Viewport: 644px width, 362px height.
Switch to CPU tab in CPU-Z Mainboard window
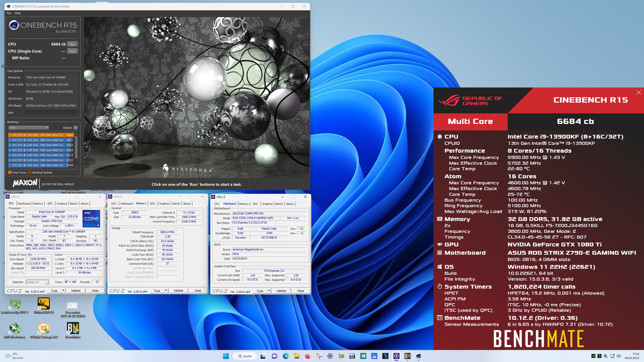click(217, 204)
